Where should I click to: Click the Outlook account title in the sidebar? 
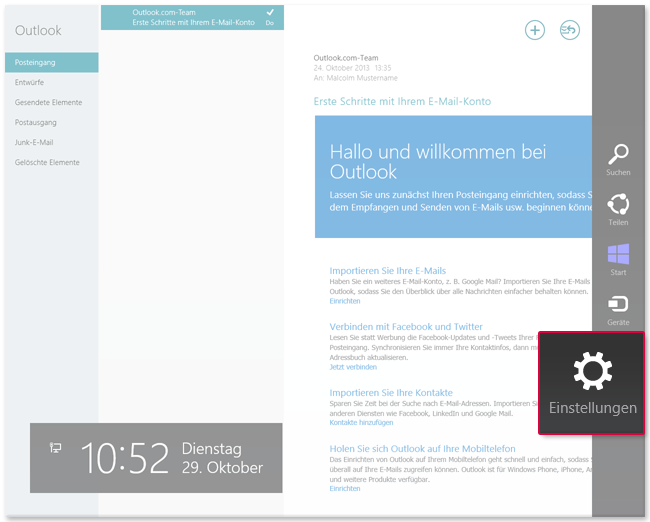tap(38, 31)
